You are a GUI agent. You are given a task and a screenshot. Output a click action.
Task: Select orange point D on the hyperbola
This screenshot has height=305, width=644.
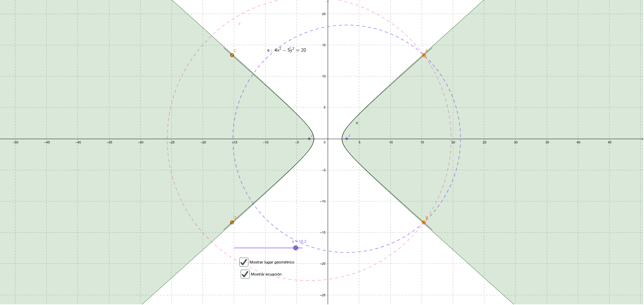(x=232, y=223)
